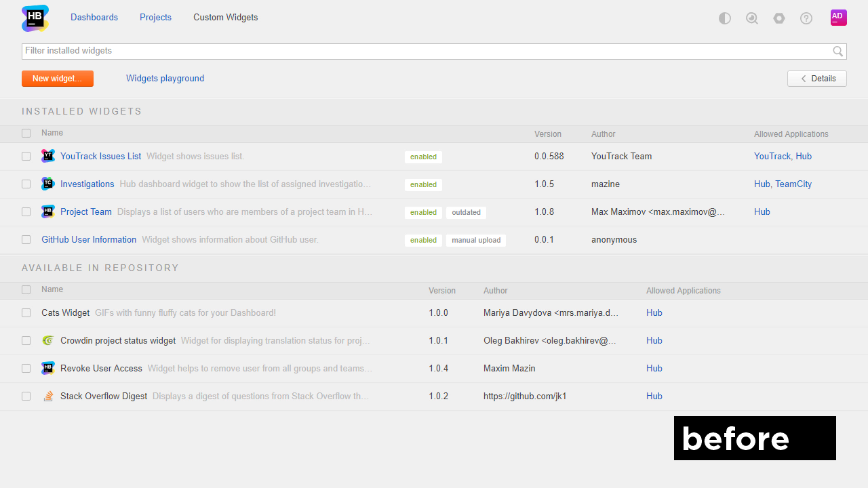Open the help question mark icon
This screenshot has width=868, height=488.
click(x=806, y=18)
